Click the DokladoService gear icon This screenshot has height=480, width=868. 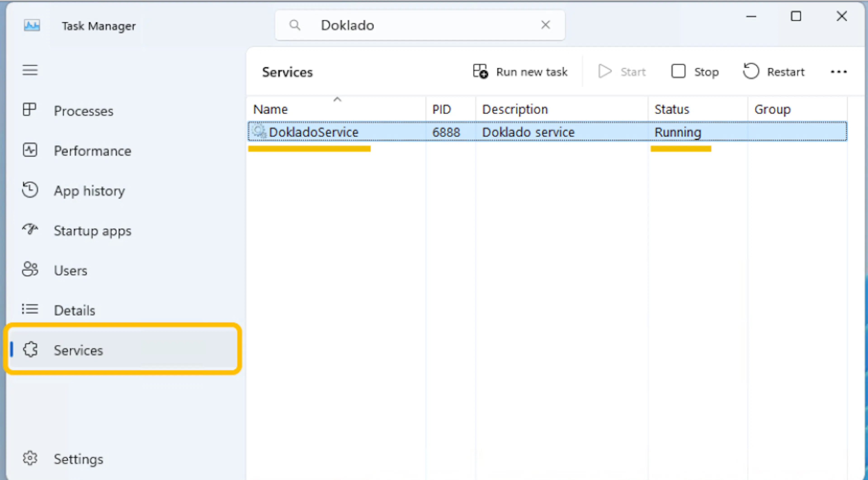(x=259, y=131)
